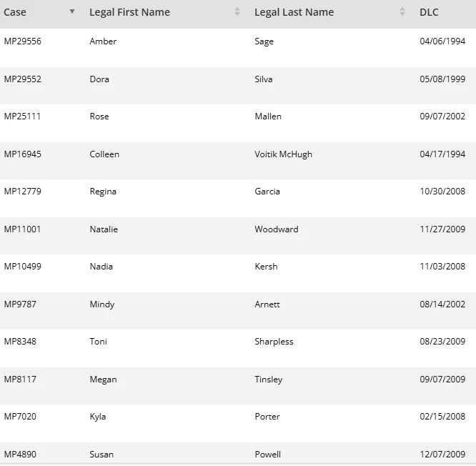Open case number MP29556
476x466 pixels.
pyautogui.click(x=23, y=41)
